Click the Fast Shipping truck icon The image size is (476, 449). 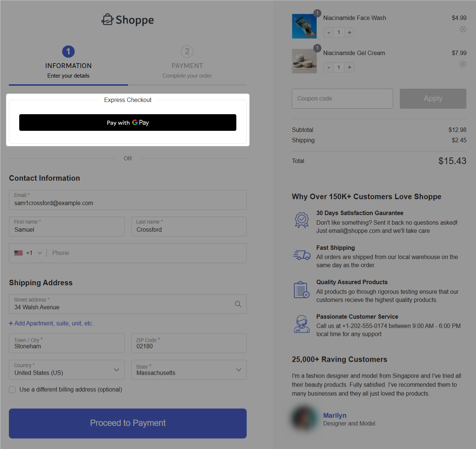point(301,255)
